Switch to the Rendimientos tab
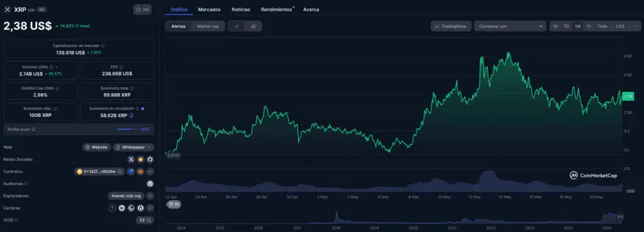644x232 pixels. [277, 9]
